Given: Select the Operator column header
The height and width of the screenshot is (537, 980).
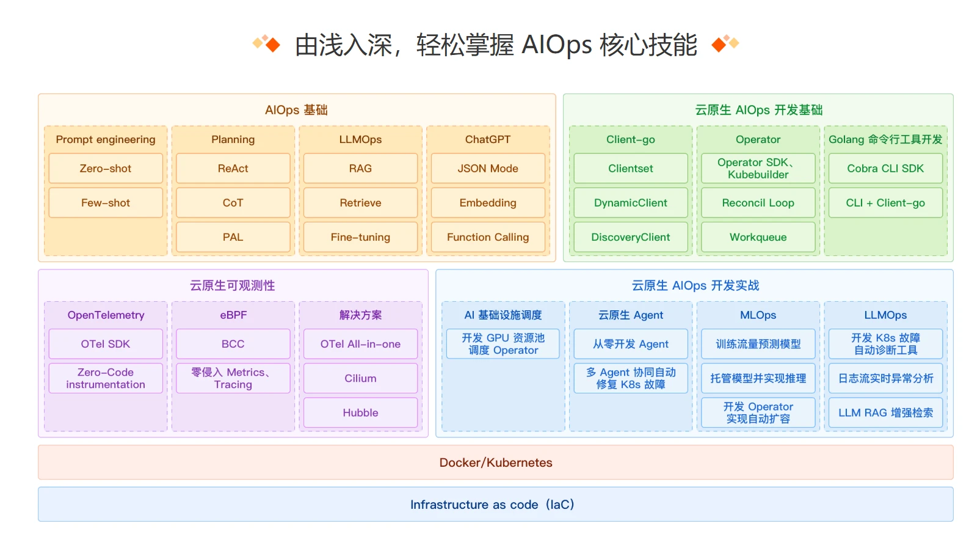Looking at the screenshot, I should 758,139.
